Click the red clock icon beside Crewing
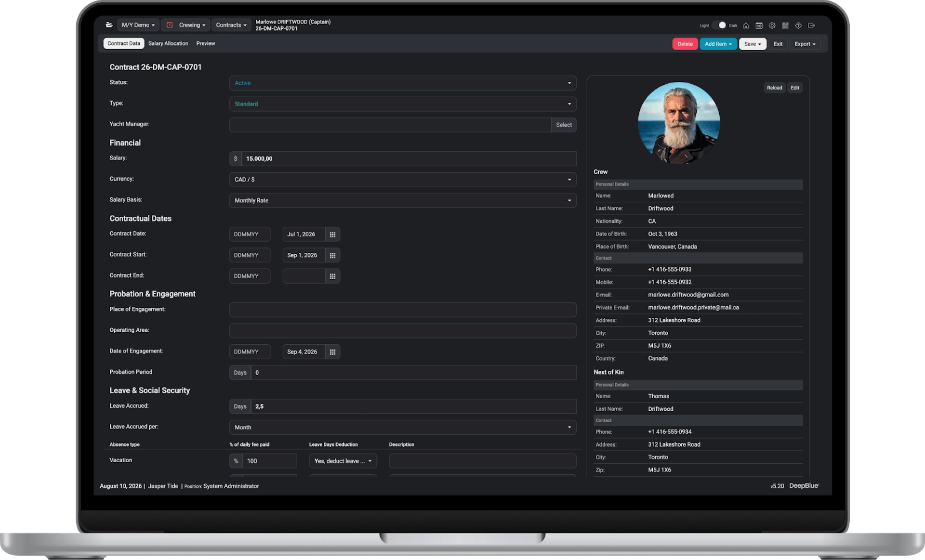The height and width of the screenshot is (560, 925). [x=170, y=25]
